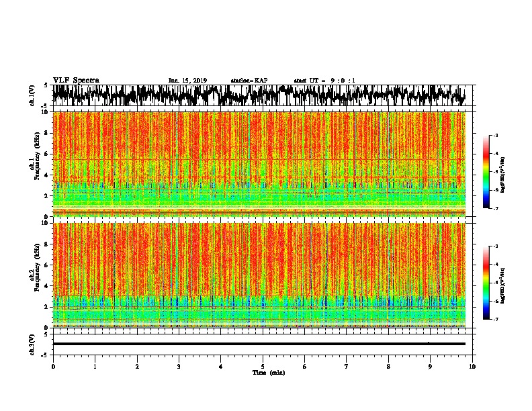Click the 4 tick on the time axis

tap(221, 367)
